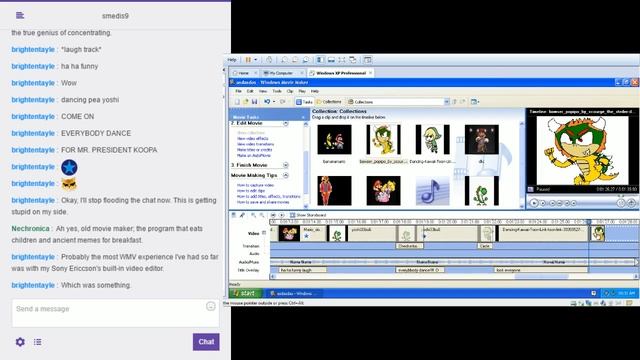Open the Undo history dropdown arrow
Screen dimensions: 640x360
274,102
